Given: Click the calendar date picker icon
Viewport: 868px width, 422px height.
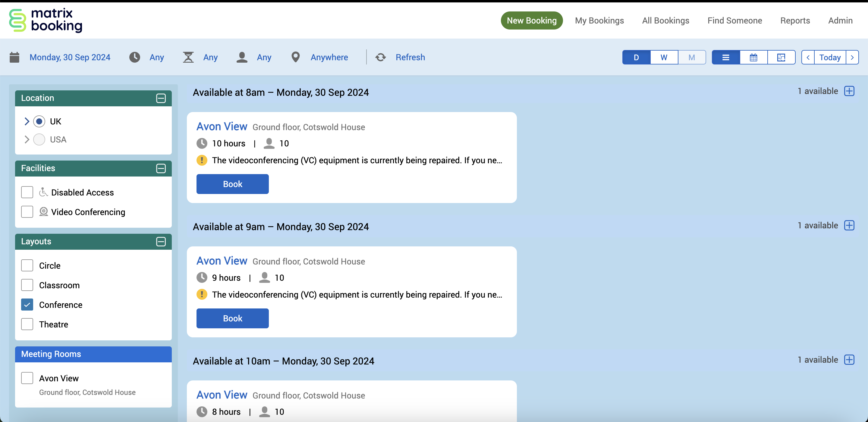Looking at the screenshot, I should (14, 57).
